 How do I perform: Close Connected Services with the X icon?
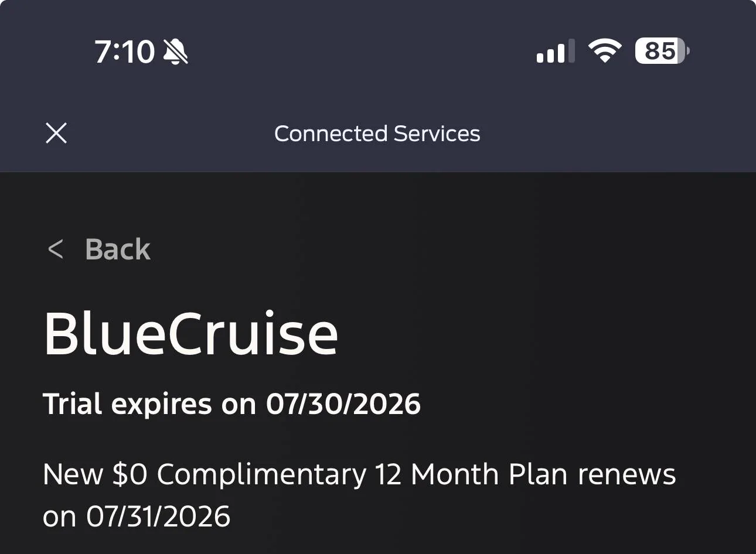[x=56, y=134]
